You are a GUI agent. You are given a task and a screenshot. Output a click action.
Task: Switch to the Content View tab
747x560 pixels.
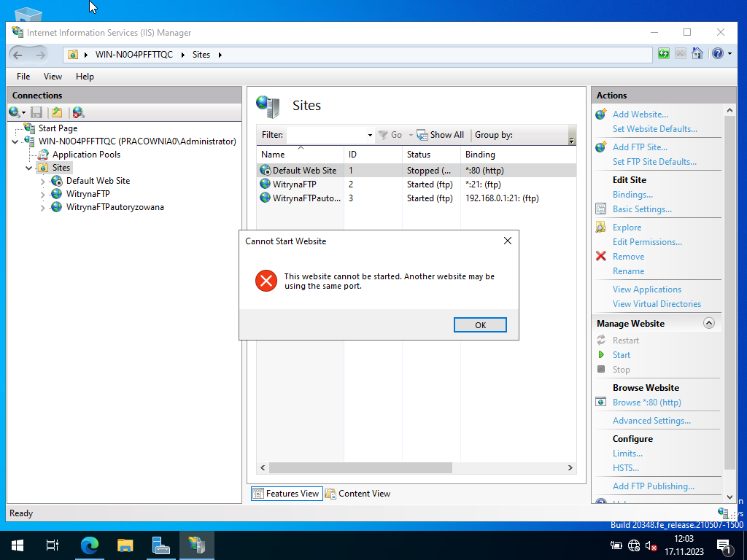point(357,494)
